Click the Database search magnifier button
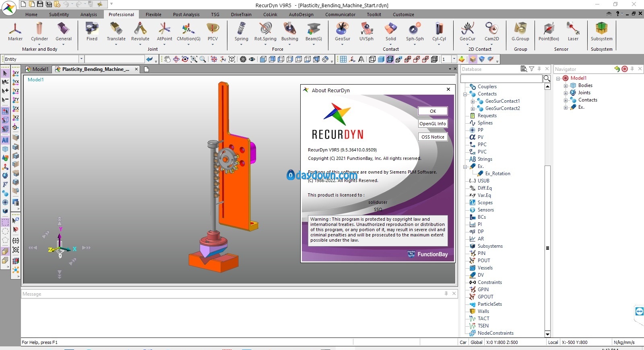The image size is (644, 350). (x=547, y=79)
